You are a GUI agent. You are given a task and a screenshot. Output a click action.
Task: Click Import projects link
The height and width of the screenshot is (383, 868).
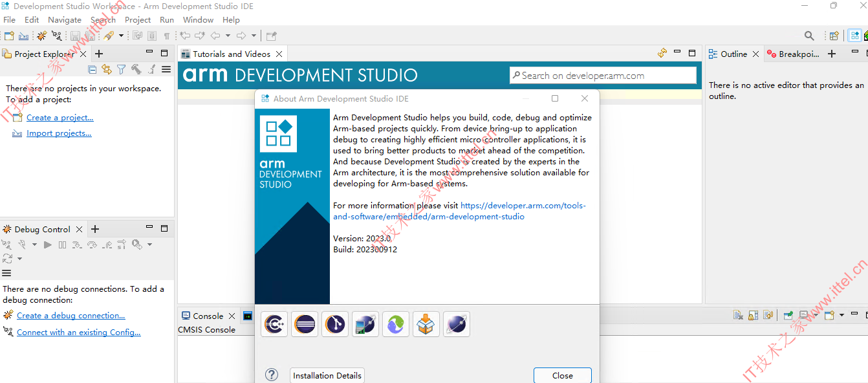pyautogui.click(x=59, y=133)
